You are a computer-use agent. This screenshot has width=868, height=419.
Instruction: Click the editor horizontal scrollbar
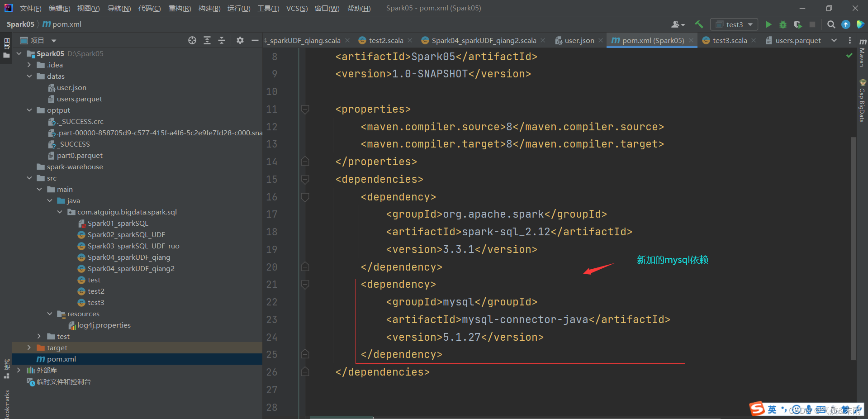342,417
